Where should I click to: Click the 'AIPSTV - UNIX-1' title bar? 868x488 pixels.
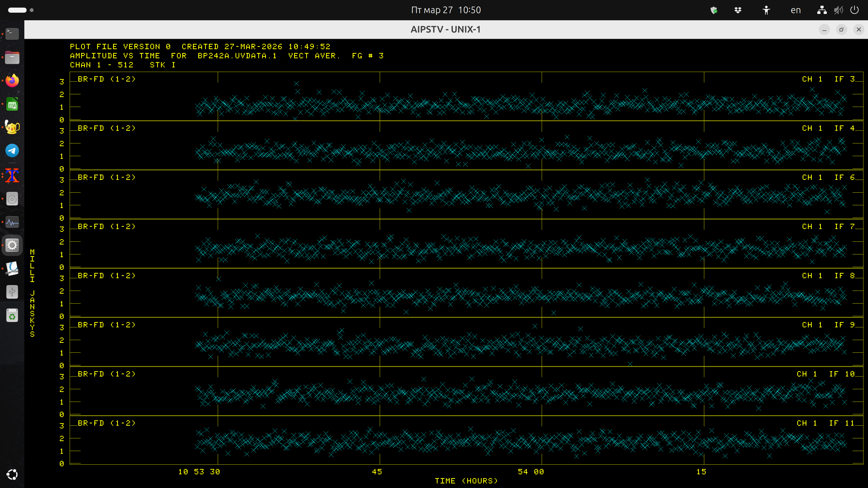pyautogui.click(x=445, y=30)
